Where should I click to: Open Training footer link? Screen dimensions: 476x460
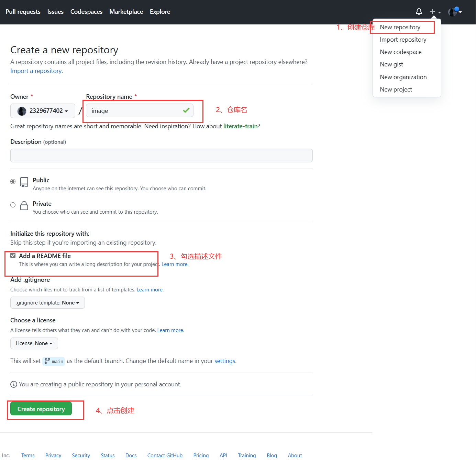pos(247,456)
